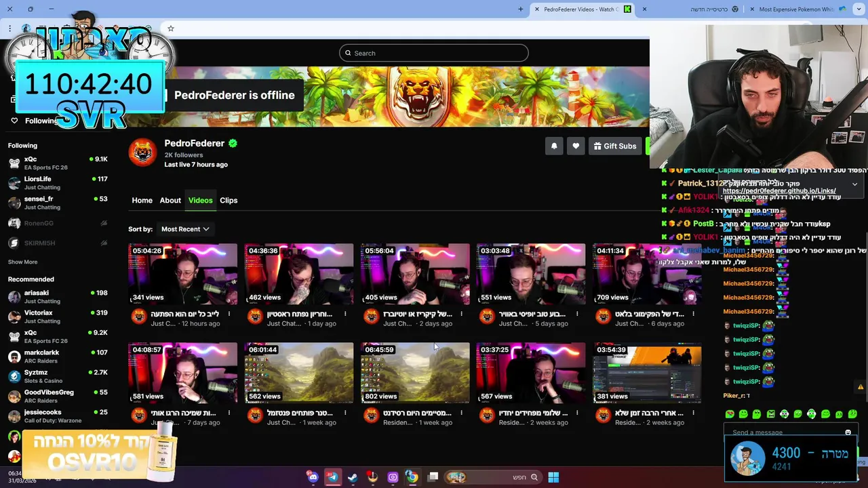
Task: Open LiorsLife channel in the sidebar
Action: coord(58,183)
